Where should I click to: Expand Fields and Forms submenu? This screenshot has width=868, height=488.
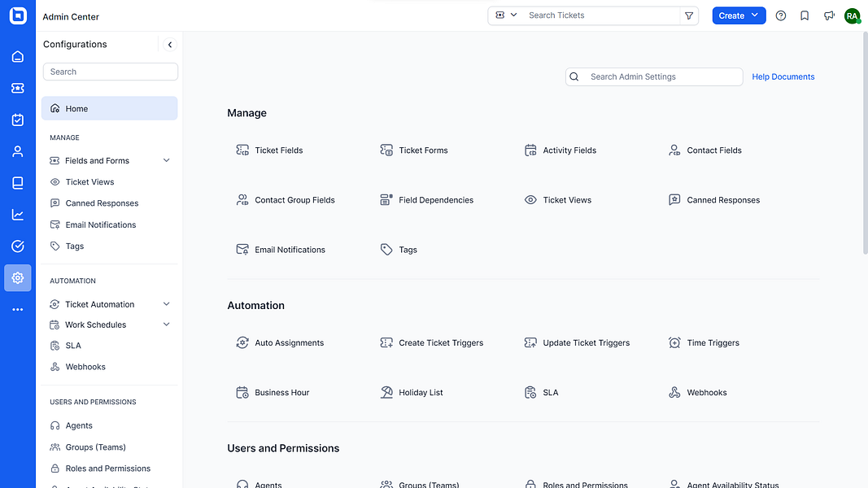pos(167,161)
